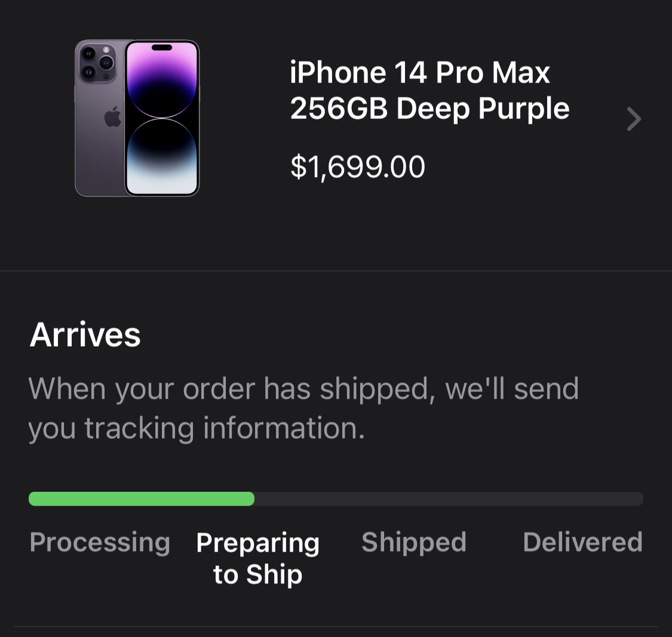Open order item details via right chevron
Image resolution: width=672 pixels, height=637 pixels.
[633, 119]
